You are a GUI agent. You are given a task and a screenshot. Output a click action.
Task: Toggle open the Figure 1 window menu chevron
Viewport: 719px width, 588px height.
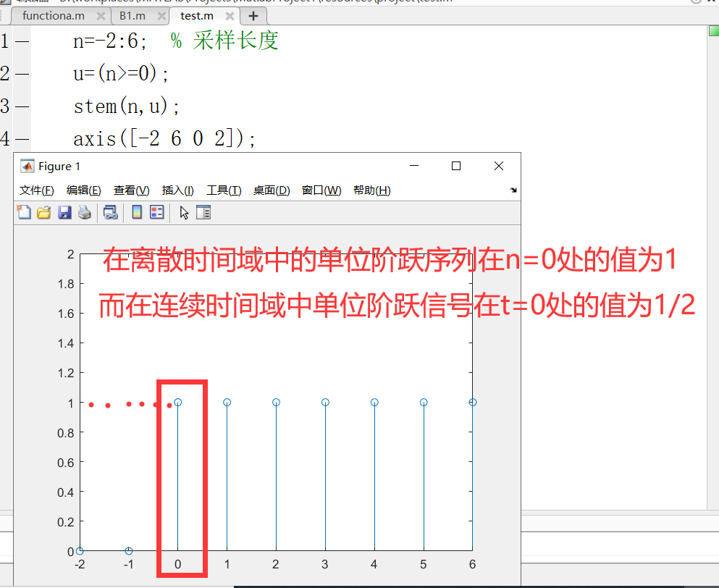[513, 190]
